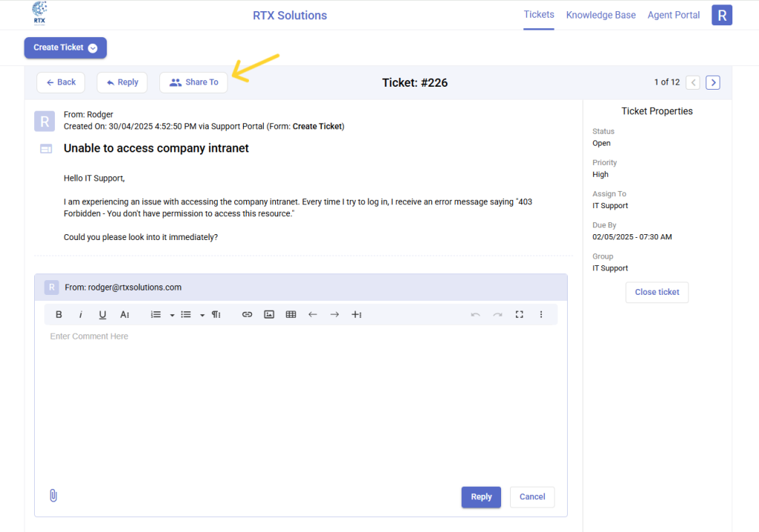Open the Create Ticket dropdown
The height and width of the screenshot is (532, 759).
(x=65, y=47)
